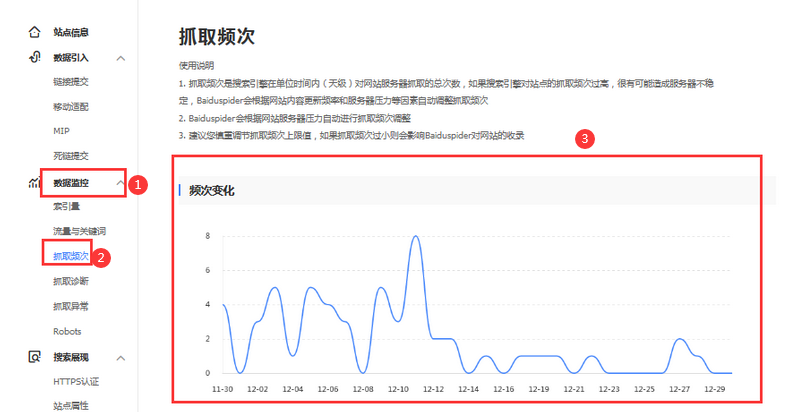
Task: Open 死链提交 page
Action: [x=71, y=156]
